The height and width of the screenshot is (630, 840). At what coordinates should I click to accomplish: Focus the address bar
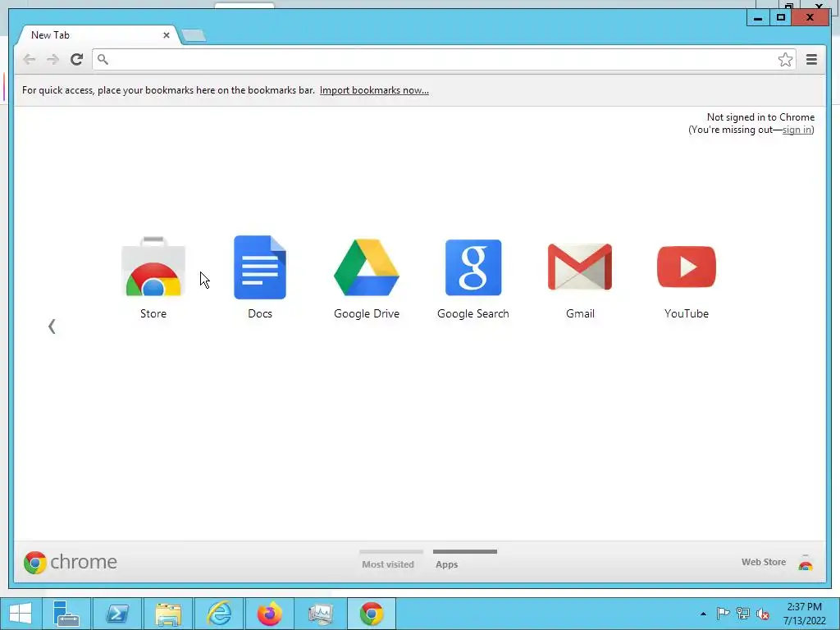coord(444,59)
